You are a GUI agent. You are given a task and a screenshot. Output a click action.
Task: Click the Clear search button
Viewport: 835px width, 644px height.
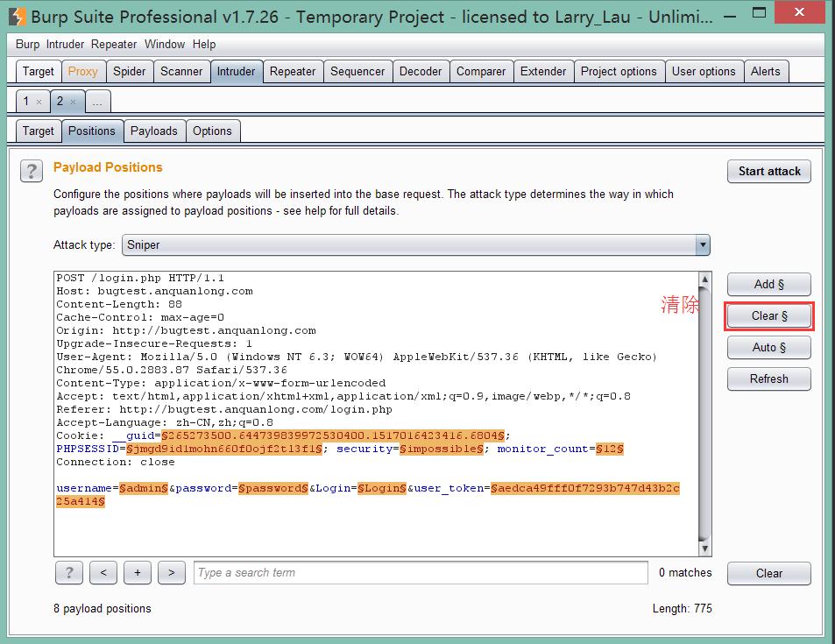769,574
